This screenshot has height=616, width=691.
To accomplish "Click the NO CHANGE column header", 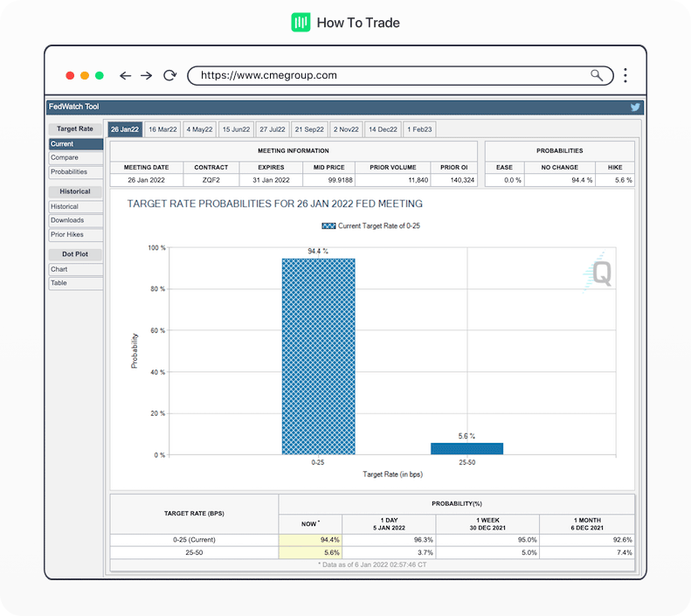I will coord(560,168).
